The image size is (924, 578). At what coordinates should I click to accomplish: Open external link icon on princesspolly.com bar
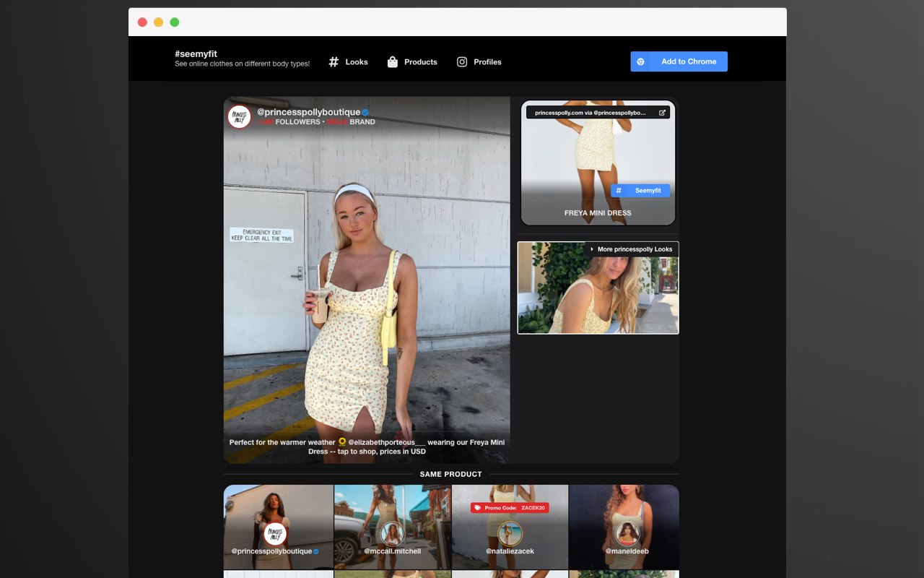[662, 113]
